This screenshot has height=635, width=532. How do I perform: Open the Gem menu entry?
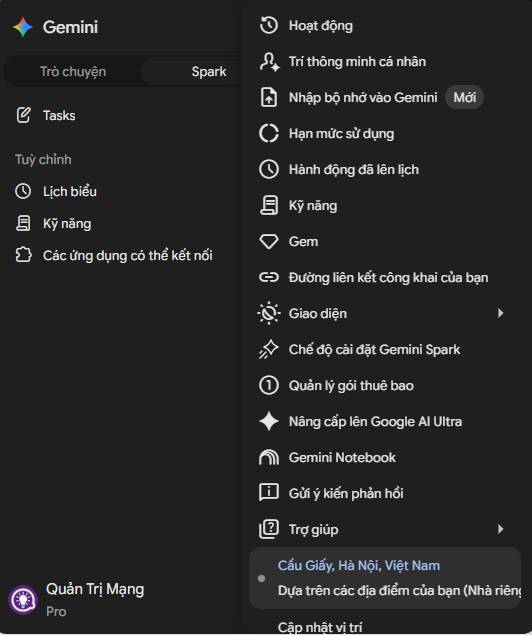point(303,242)
